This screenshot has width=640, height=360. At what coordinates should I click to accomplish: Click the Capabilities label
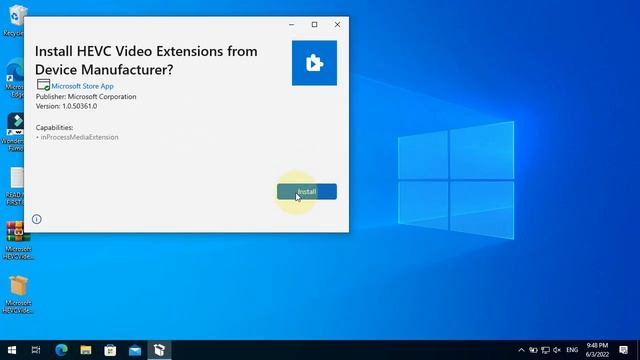pyautogui.click(x=54, y=127)
